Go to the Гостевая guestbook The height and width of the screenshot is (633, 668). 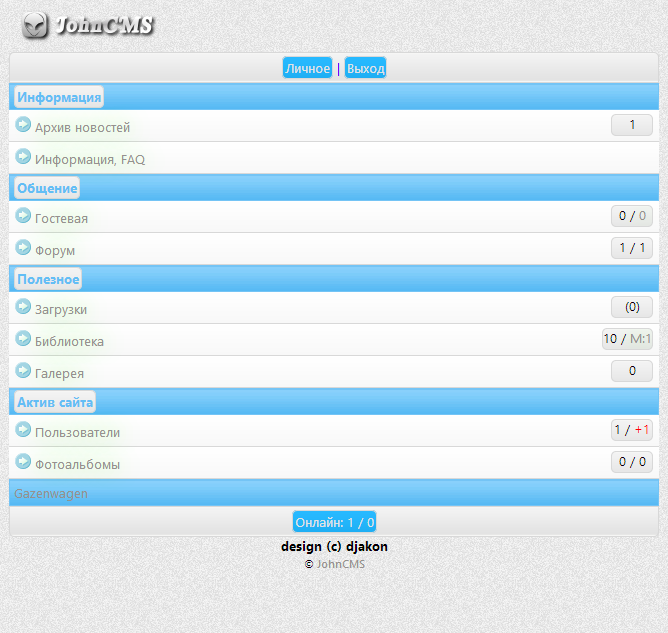(61, 219)
